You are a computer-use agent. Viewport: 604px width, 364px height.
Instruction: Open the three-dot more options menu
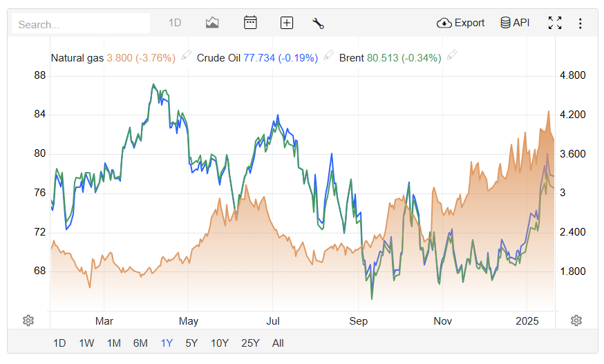[x=581, y=23]
